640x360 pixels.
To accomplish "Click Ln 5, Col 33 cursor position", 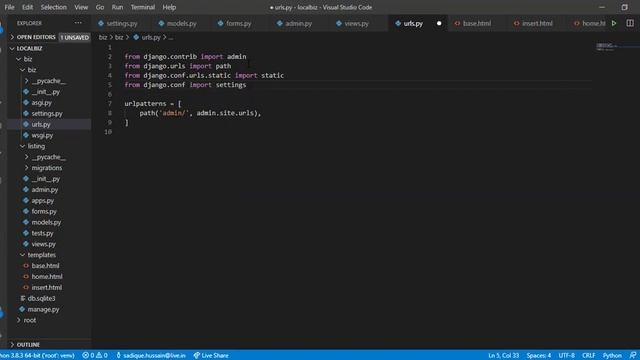I will (x=504, y=355).
